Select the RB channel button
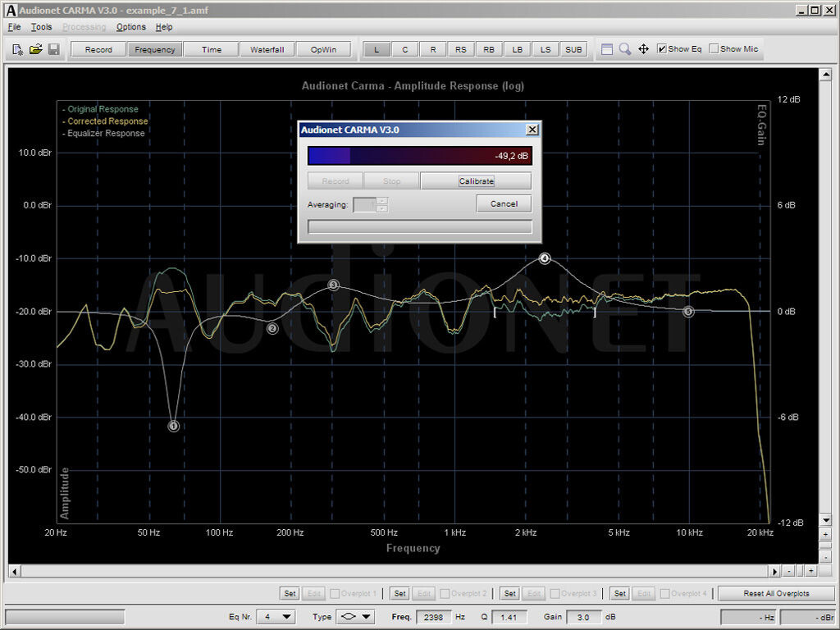The image size is (840, 630). coord(489,49)
